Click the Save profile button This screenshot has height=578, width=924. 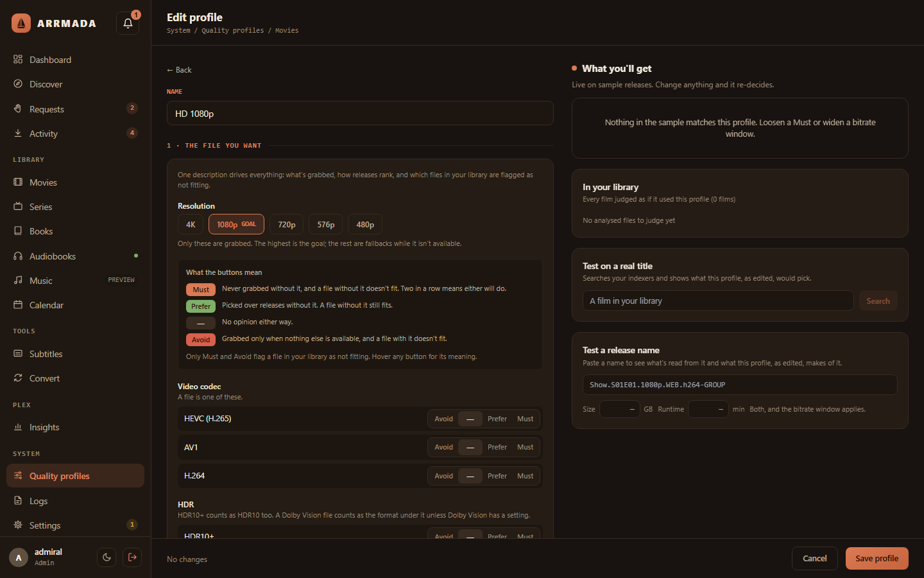click(x=877, y=559)
